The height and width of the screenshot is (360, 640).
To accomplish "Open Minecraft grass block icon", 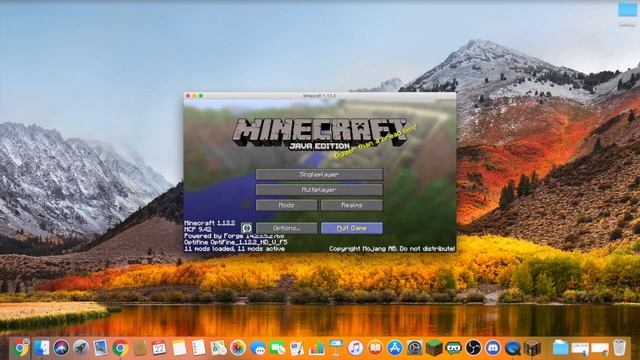I will 434,348.
